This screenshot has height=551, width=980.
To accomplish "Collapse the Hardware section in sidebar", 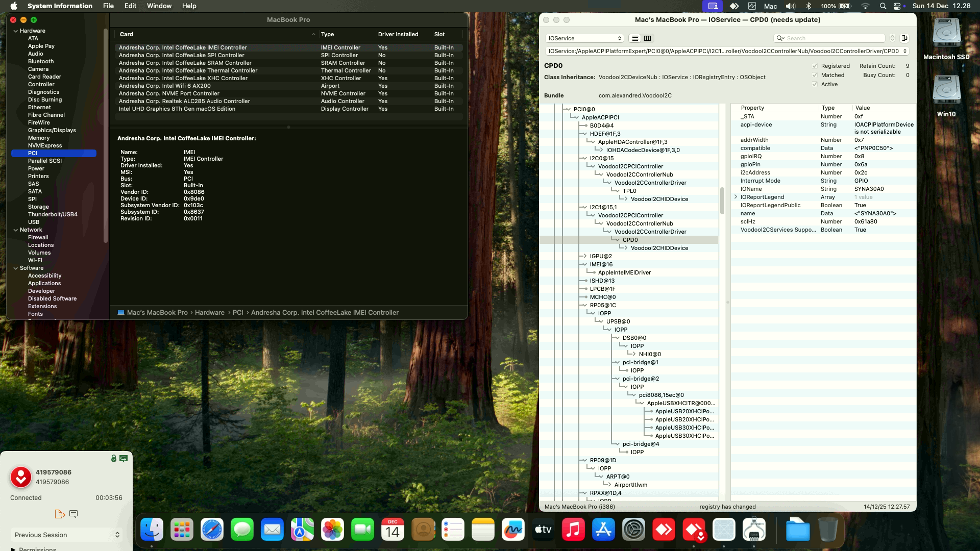I will 15,31.
